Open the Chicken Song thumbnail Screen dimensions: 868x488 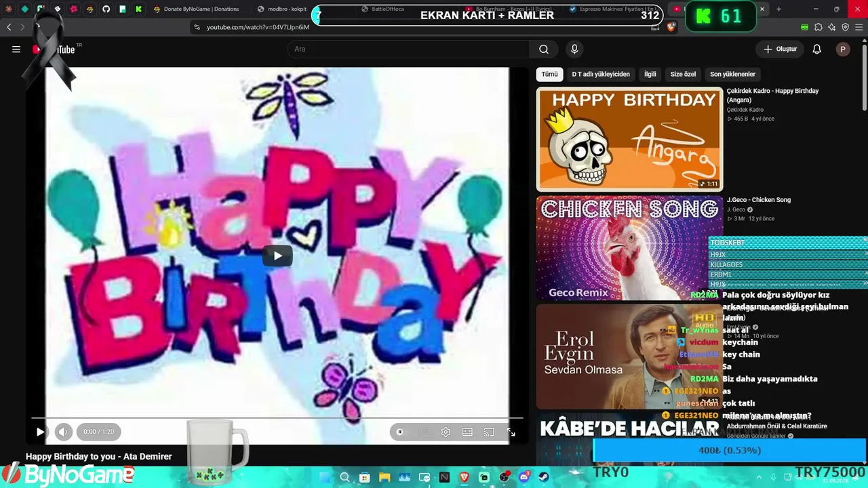point(629,248)
